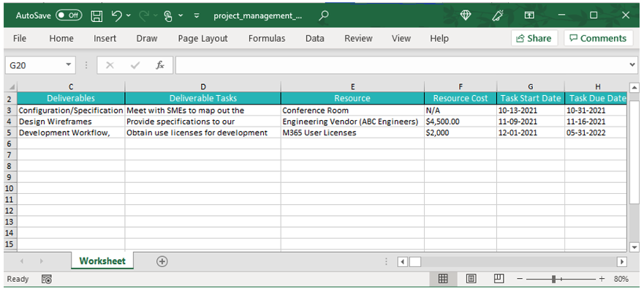Click the select-all corner triangle

click(x=12, y=87)
